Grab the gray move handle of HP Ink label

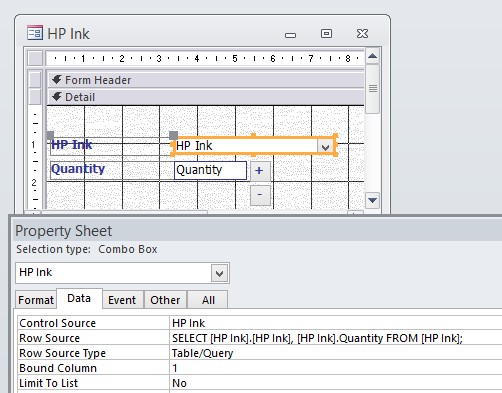(x=50, y=135)
